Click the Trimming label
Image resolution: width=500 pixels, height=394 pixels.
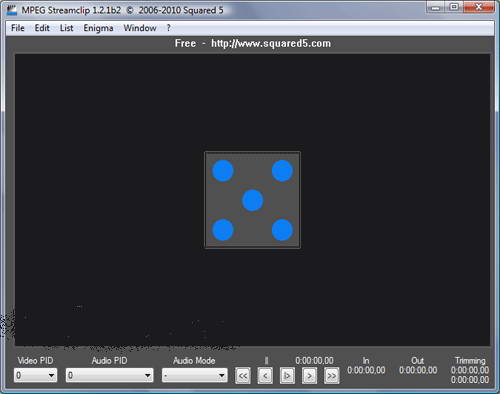[470, 360]
